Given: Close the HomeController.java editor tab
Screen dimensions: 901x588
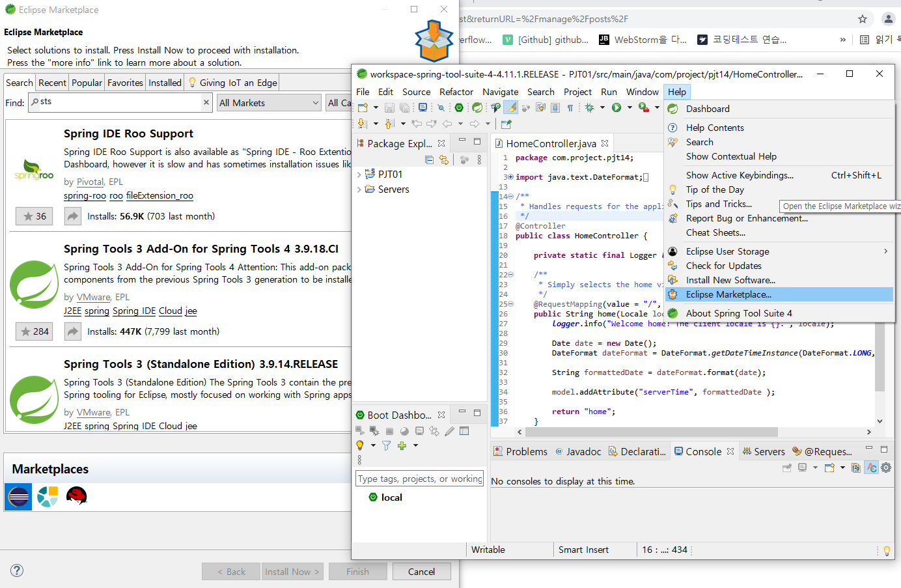Looking at the screenshot, I should (605, 143).
